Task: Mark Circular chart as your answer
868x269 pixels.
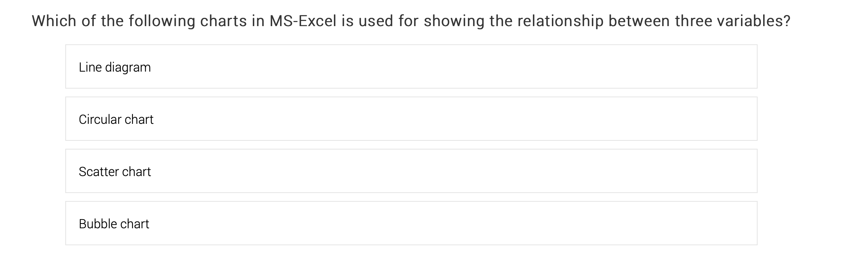Action: click(411, 119)
